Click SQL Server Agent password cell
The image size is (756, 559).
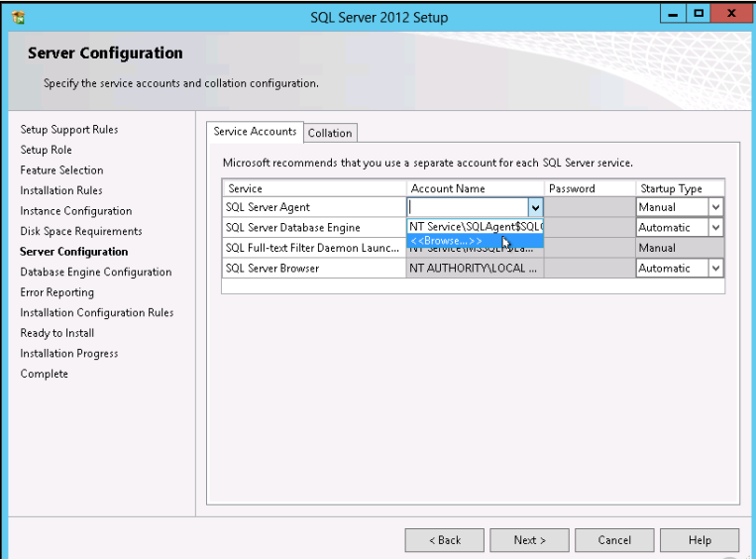[x=590, y=208]
